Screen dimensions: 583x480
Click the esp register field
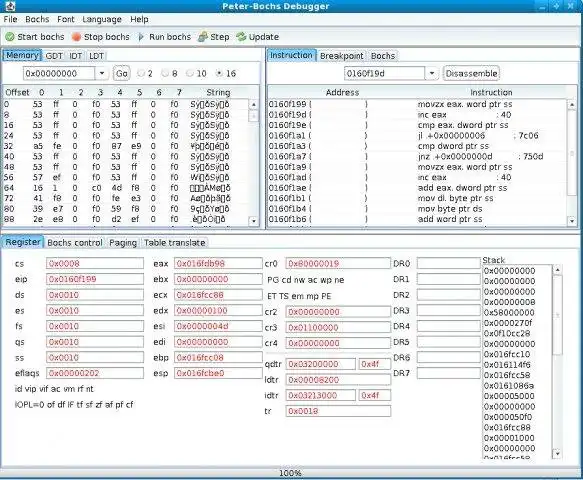218,373
